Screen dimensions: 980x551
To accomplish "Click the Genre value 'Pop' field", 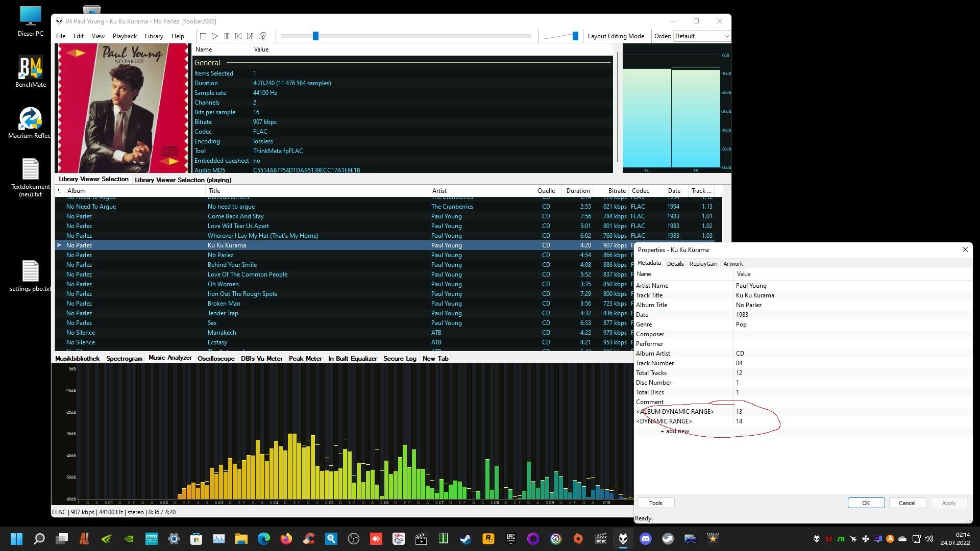I will pos(852,324).
